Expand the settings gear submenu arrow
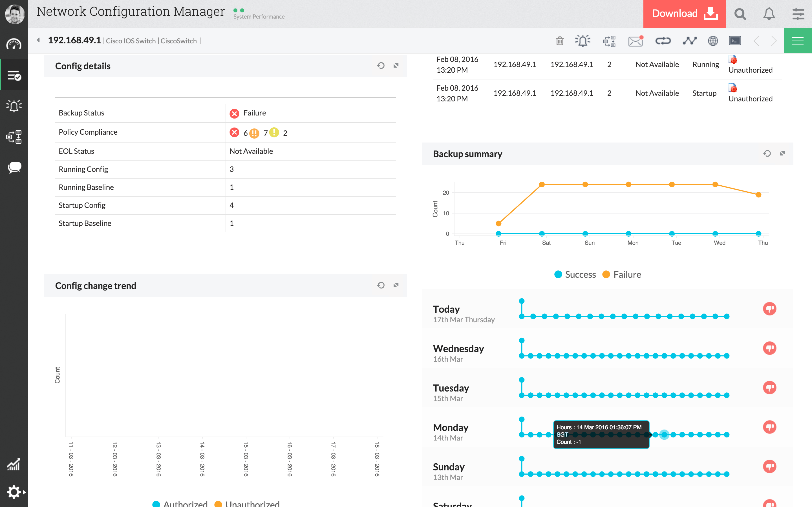The height and width of the screenshot is (507, 812). (x=24, y=492)
